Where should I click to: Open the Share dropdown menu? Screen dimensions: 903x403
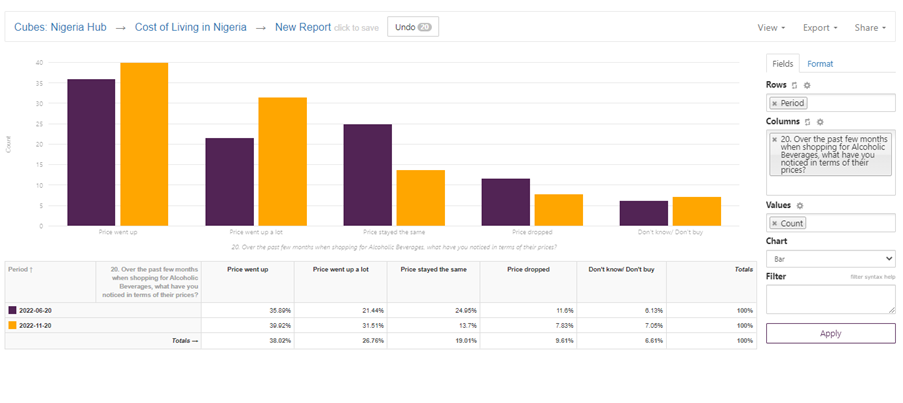(x=869, y=27)
